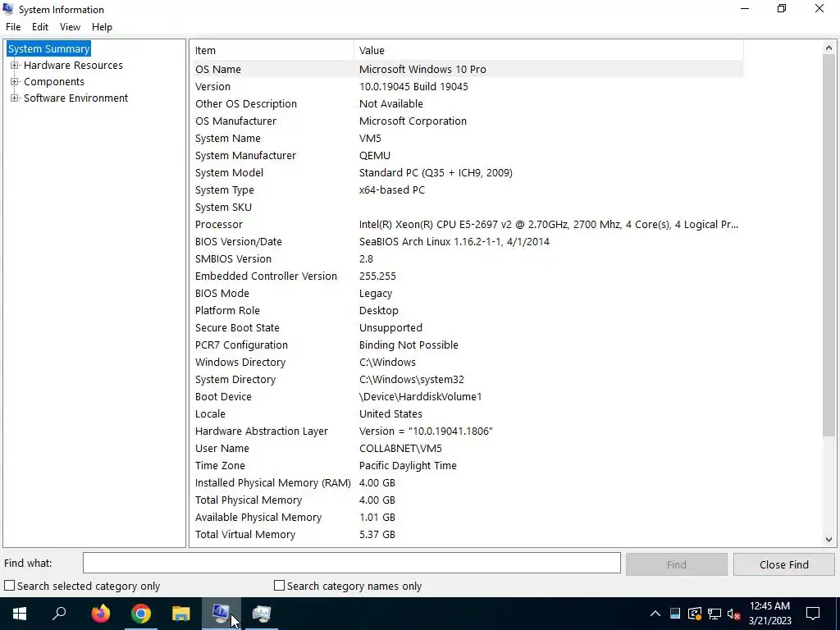The height and width of the screenshot is (630, 840).
Task: Select the Boot Device row
Action: (468, 396)
